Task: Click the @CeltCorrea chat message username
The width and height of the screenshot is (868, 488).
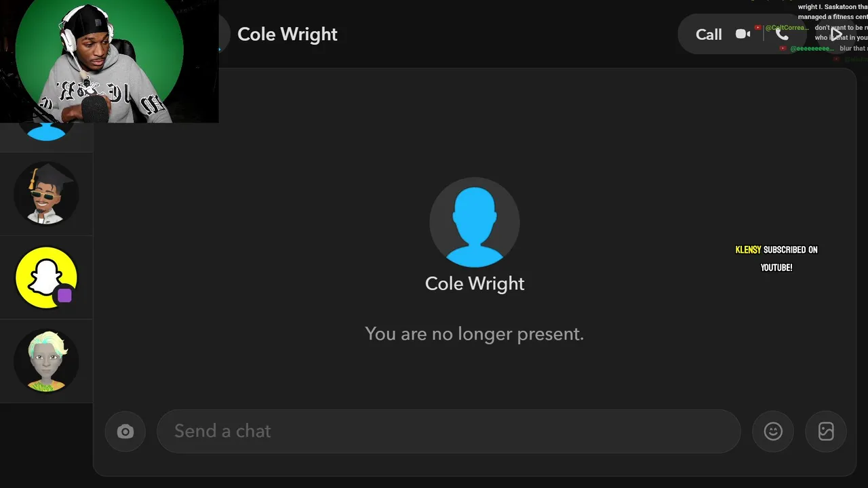Action: coord(787,28)
